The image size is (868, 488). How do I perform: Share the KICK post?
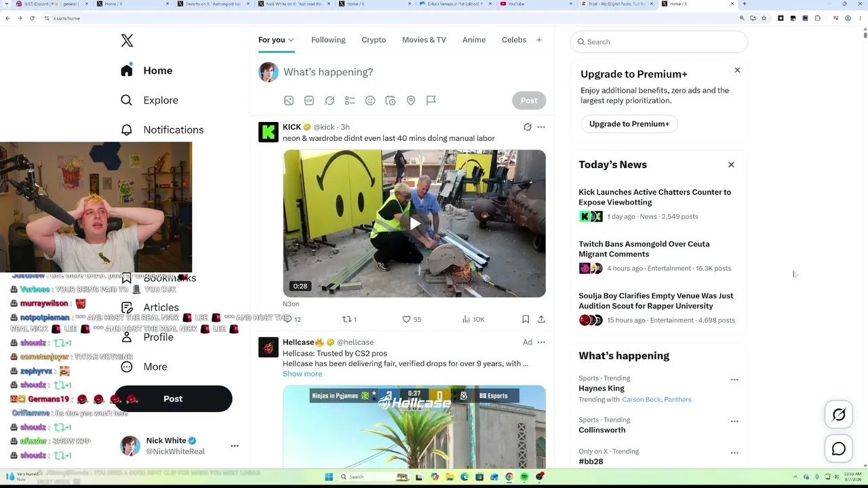541,319
